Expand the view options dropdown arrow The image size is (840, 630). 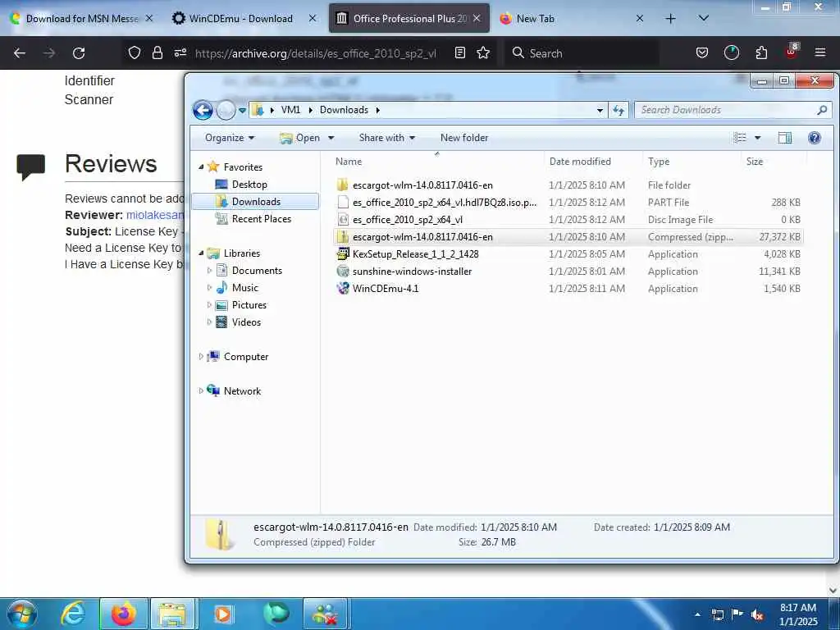pyautogui.click(x=757, y=138)
